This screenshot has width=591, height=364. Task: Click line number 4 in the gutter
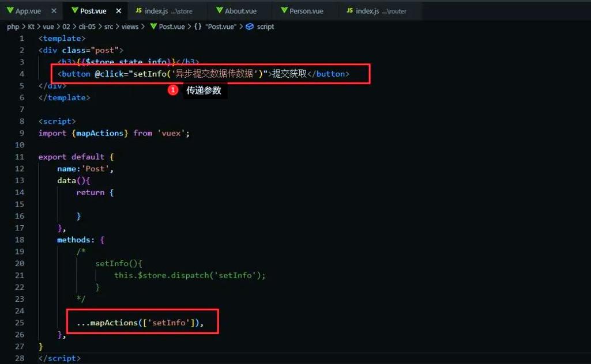pos(21,74)
